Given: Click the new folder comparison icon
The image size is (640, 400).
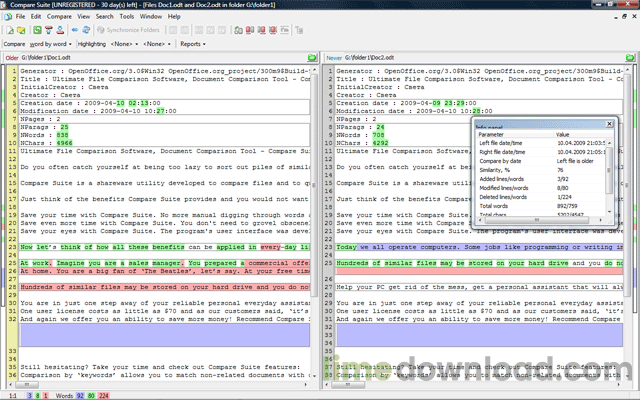Looking at the screenshot, I should [21, 30].
